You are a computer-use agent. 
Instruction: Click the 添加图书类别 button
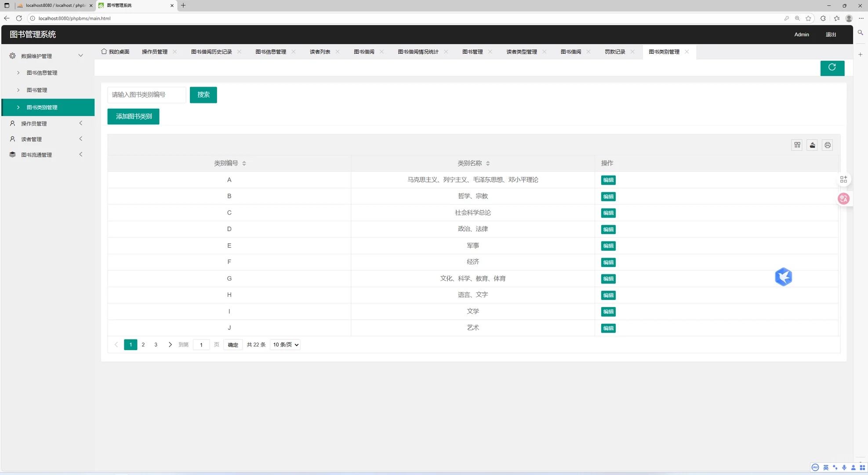click(133, 116)
